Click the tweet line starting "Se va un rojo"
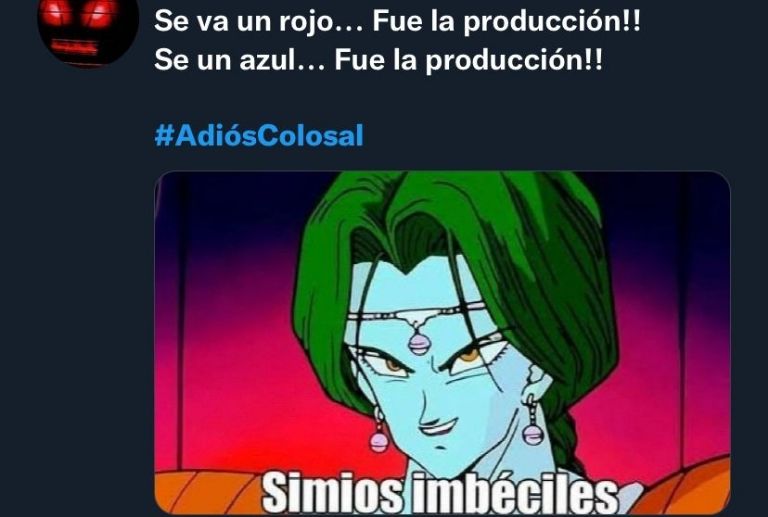 click(397, 22)
